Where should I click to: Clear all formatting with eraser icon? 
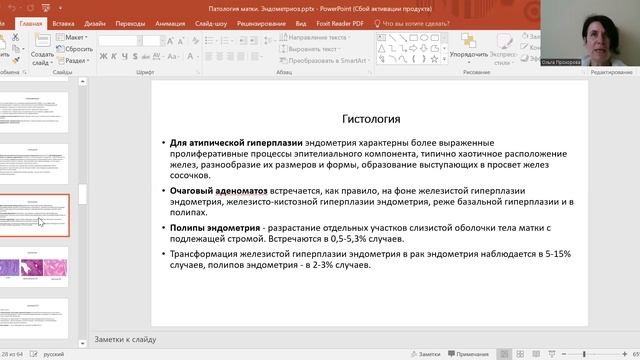[196, 41]
